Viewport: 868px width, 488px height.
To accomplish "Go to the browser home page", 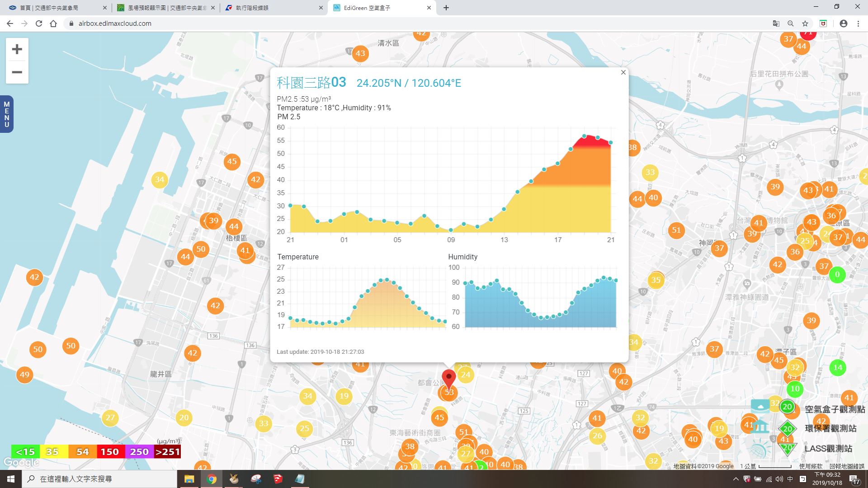I will (x=53, y=23).
